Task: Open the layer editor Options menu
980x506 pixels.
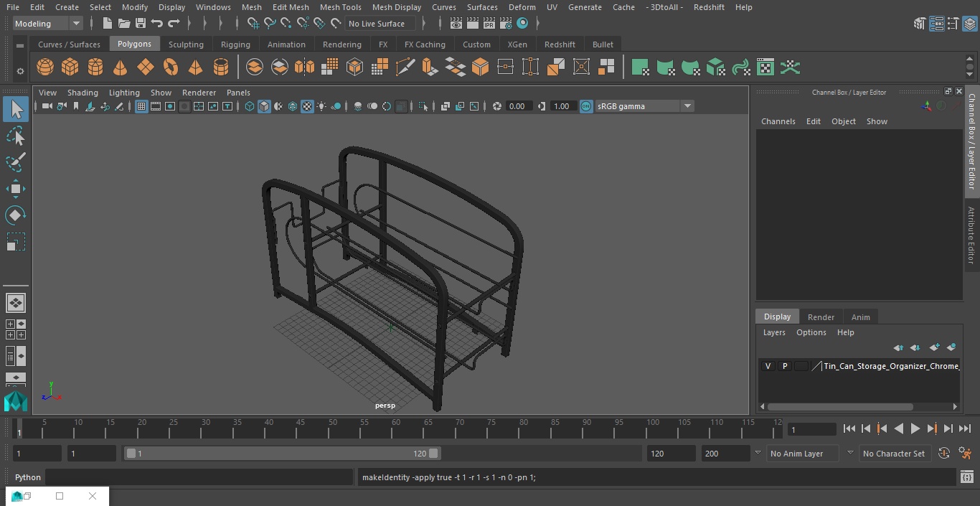Action: click(x=811, y=332)
